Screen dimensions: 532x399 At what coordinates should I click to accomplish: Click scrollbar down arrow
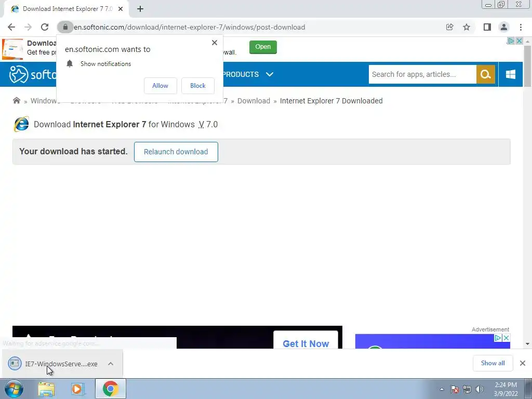tap(528, 344)
